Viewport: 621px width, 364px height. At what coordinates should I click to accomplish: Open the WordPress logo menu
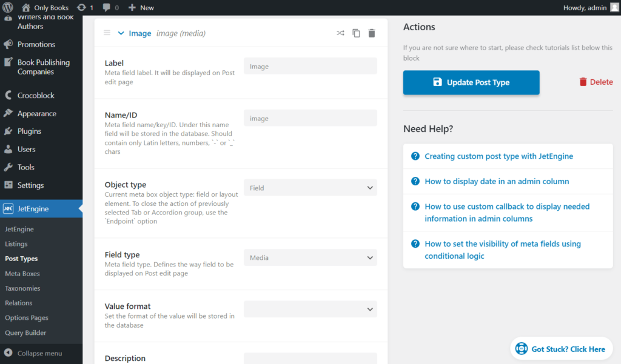8,7
